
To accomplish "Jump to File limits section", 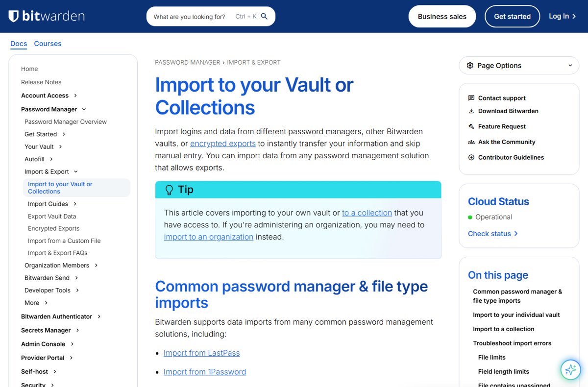I will click(492, 358).
